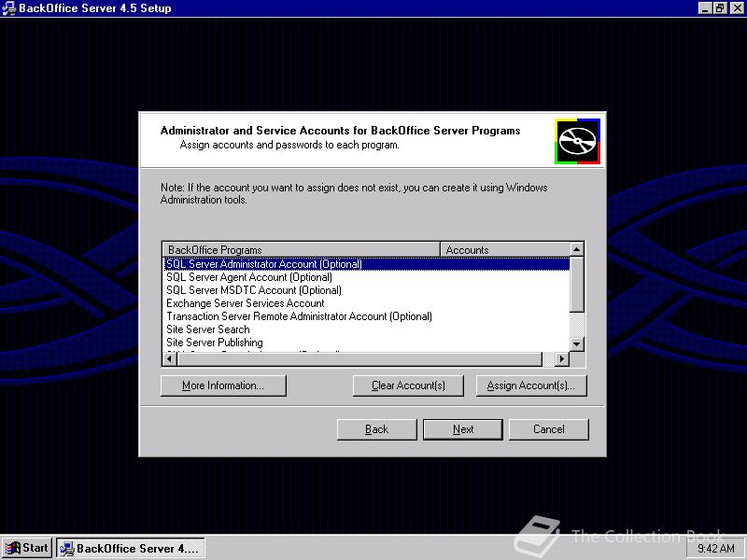Click the taskbar clock showing 9:42 AM
Screen dimensions: 747x560
click(x=716, y=549)
